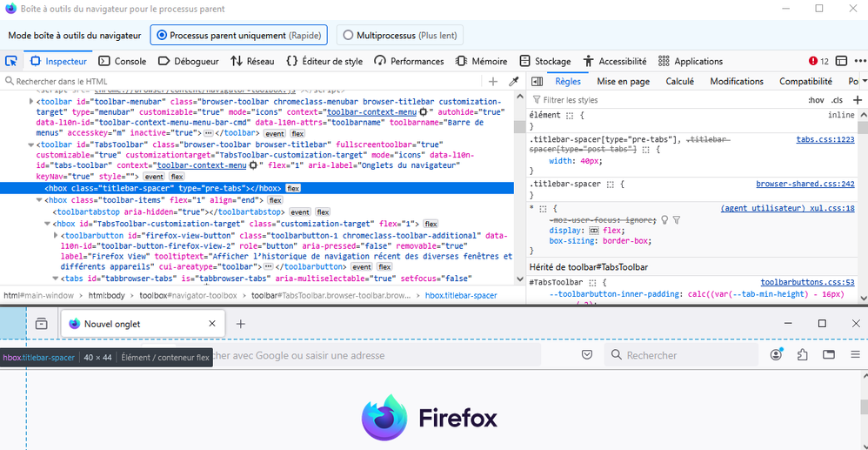
Task: Select the Calculé side tab
Action: [x=679, y=82]
